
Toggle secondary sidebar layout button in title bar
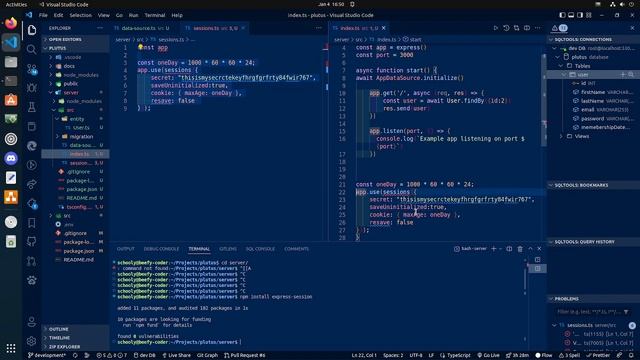(580, 15)
